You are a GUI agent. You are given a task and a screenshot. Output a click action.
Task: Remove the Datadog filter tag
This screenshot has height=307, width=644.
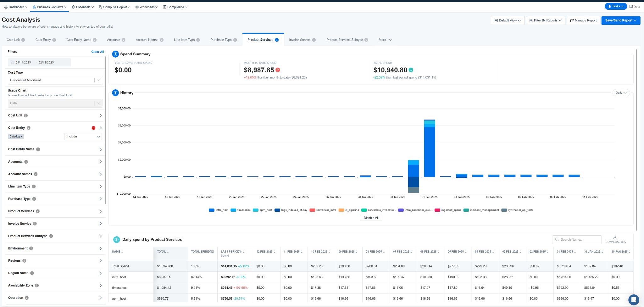point(21,137)
